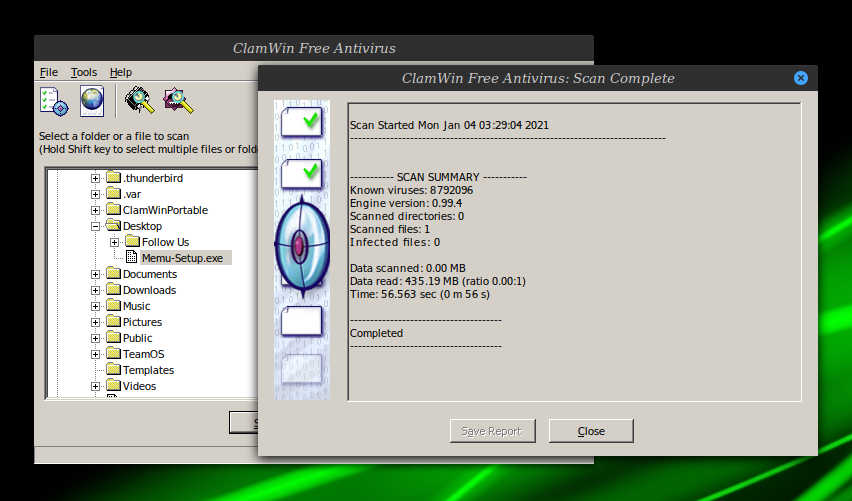Click the Scanned directories: 0 line
This screenshot has width=852, height=501.
(407, 217)
